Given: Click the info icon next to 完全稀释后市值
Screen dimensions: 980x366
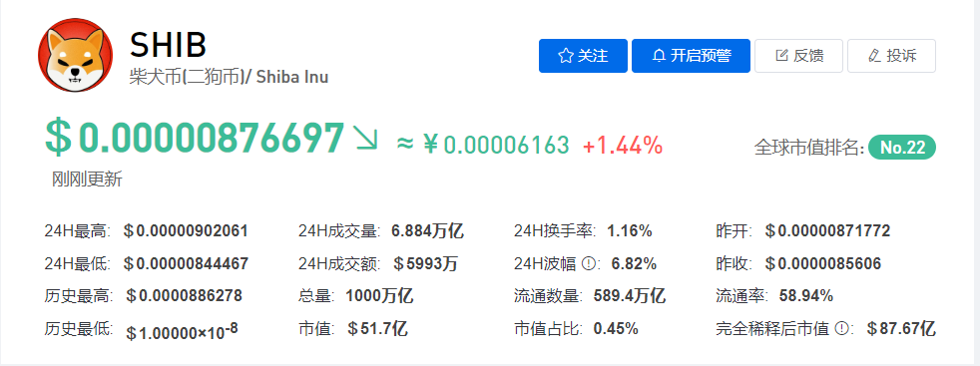Looking at the screenshot, I should (x=842, y=328).
